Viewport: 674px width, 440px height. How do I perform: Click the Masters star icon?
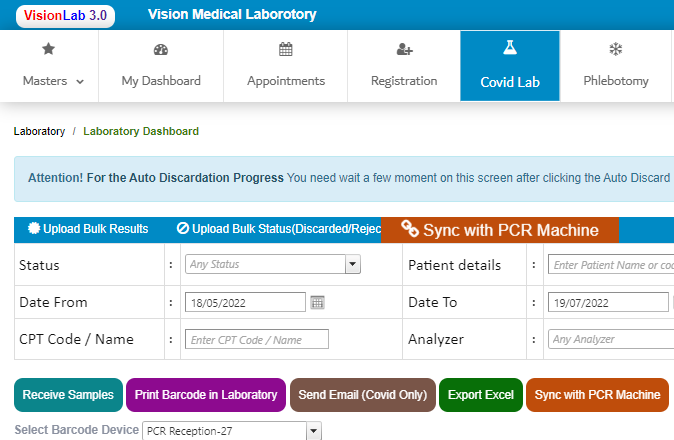pos(49,49)
